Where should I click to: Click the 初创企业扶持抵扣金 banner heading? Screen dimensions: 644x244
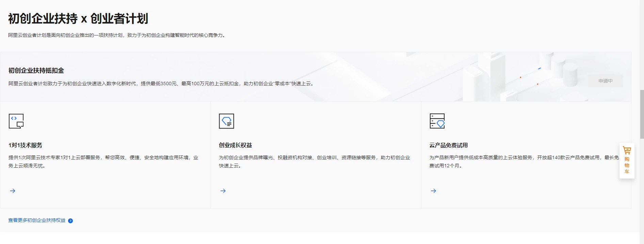(x=36, y=71)
